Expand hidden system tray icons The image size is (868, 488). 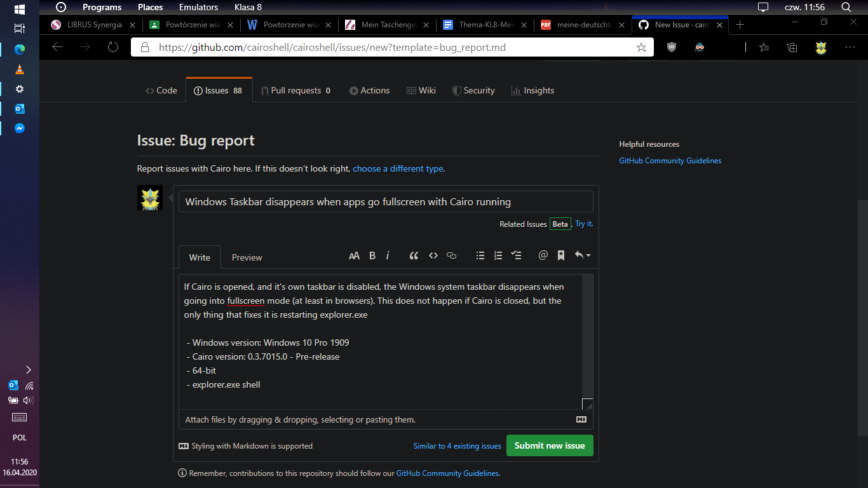tap(29, 369)
